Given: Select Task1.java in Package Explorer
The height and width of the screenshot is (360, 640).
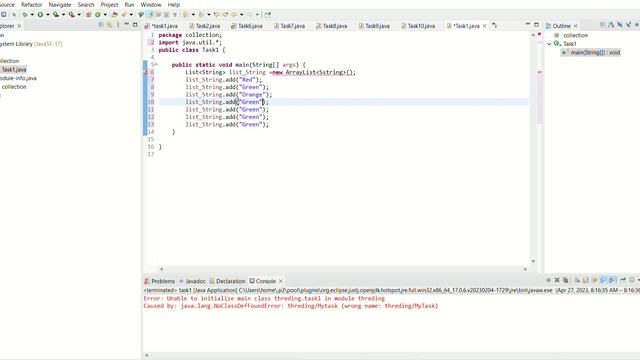Looking at the screenshot, I should (14, 69).
